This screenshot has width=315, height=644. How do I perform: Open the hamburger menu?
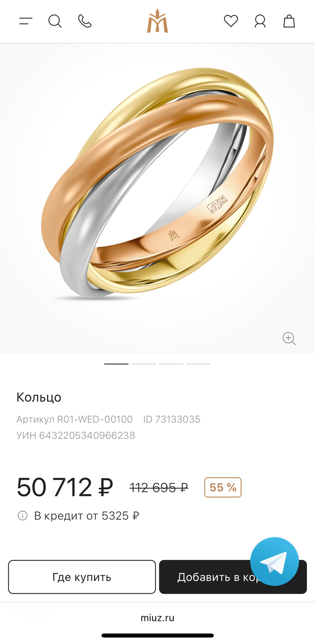[x=26, y=21]
